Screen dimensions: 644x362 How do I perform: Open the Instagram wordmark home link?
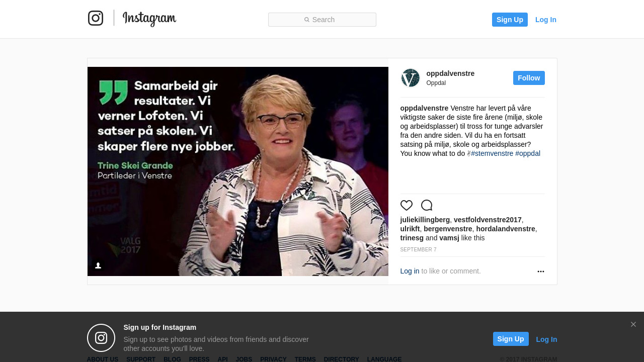click(149, 19)
